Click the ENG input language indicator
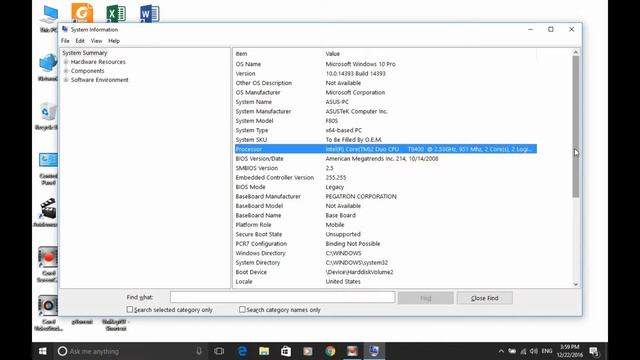 tap(547, 351)
